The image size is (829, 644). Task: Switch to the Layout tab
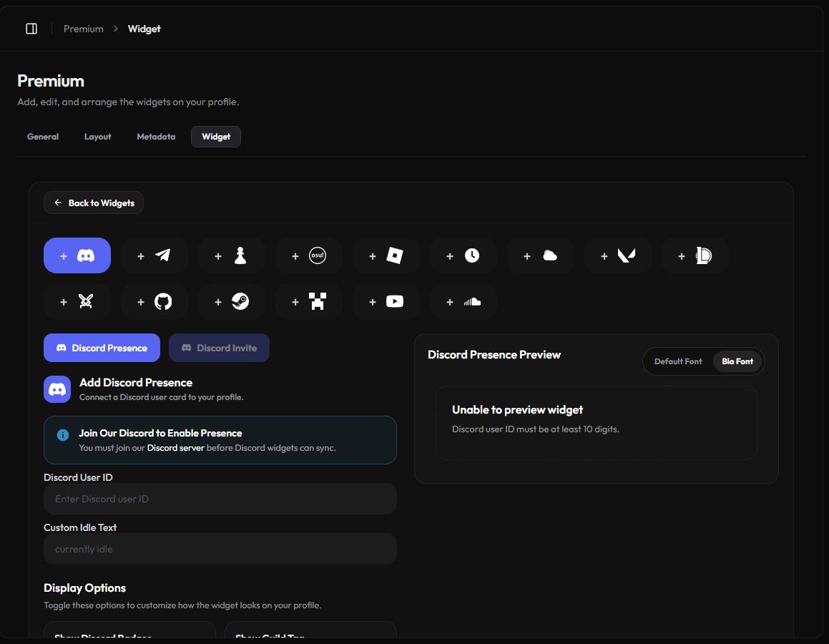point(98,137)
